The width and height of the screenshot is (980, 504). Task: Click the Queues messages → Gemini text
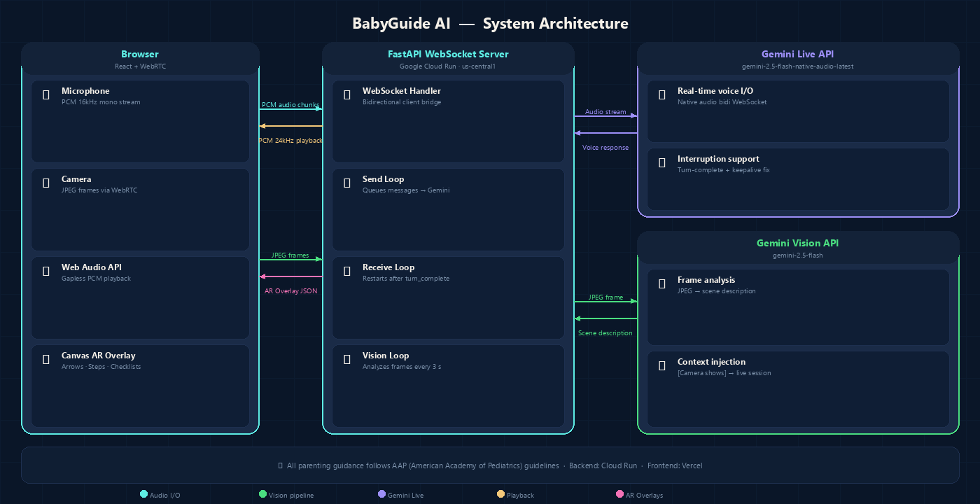pyautogui.click(x=406, y=190)
